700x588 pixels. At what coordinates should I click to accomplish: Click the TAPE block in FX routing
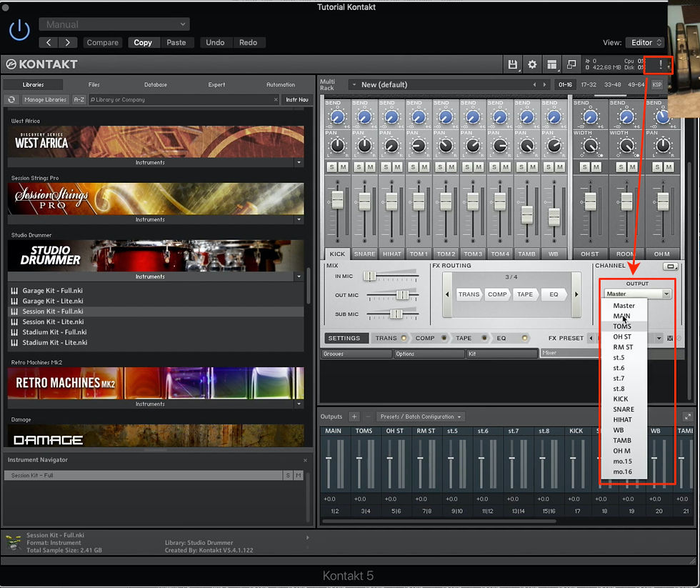coord(525,294)
